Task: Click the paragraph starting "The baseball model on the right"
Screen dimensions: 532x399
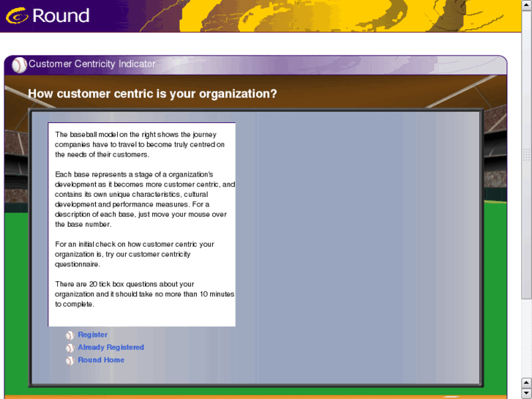Action: [x=140, y=144]
